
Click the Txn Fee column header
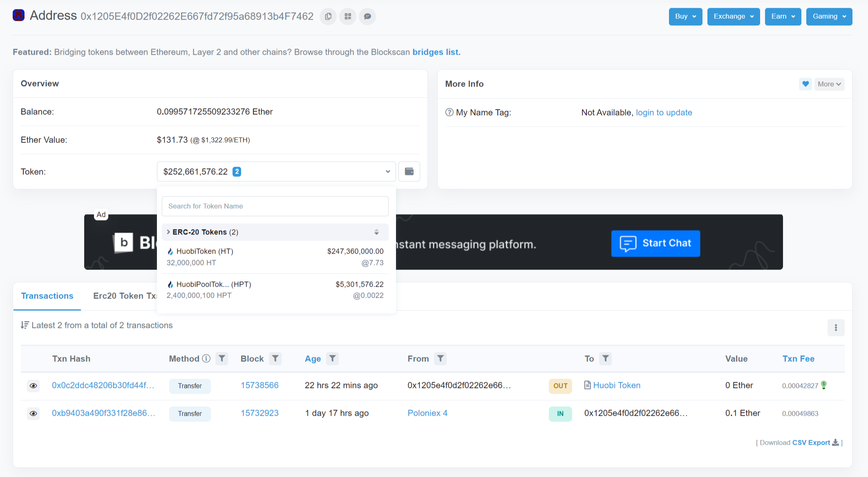pos(798,359)
